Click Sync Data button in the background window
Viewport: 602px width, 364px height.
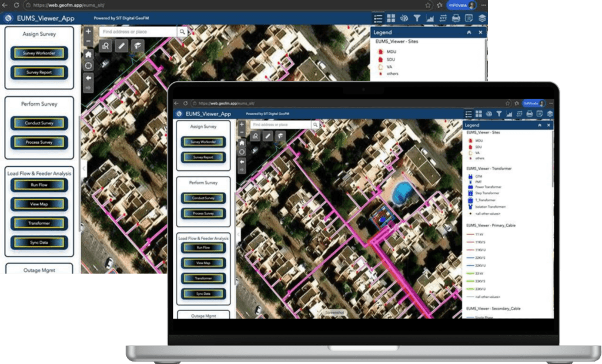tap(39, 242)
